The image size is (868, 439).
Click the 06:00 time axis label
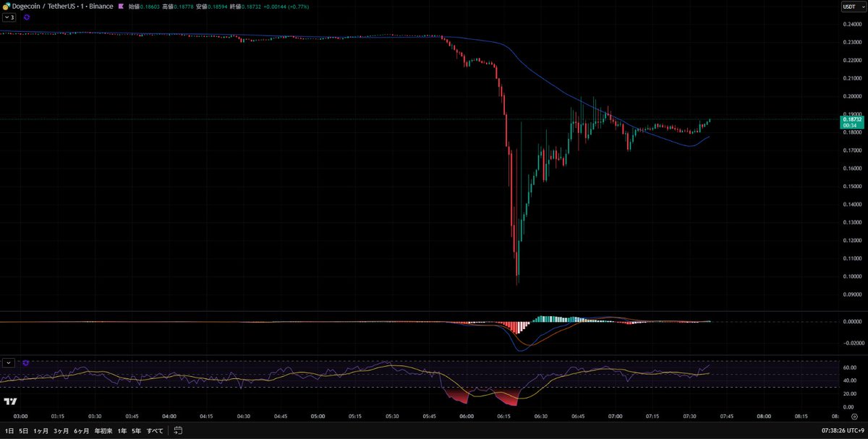[x=467, y=417]
